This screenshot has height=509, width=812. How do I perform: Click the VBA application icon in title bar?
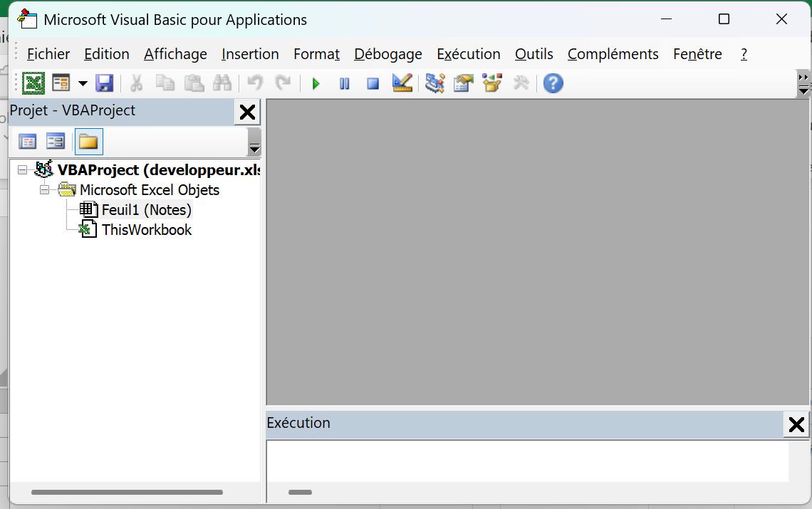coord(27,19)
